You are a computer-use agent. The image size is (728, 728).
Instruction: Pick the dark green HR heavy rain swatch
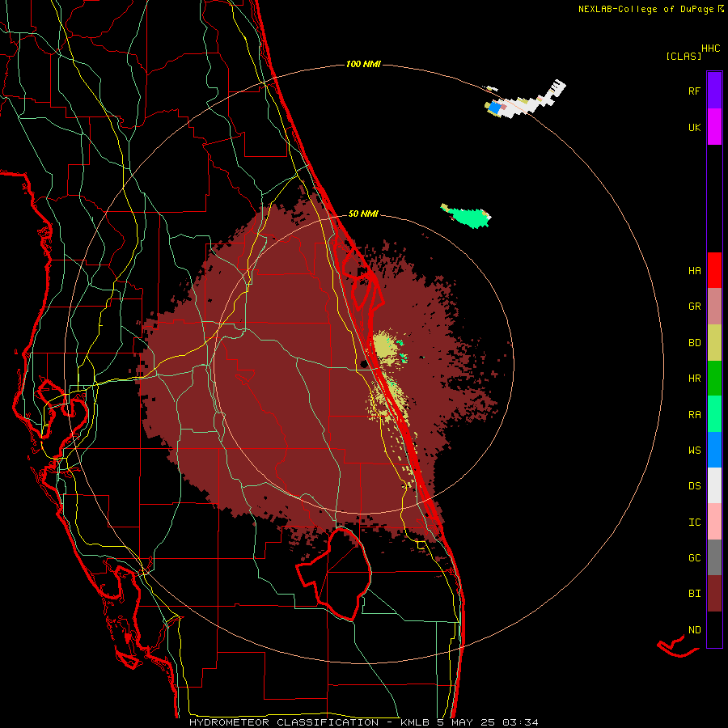[x=714, y=379]
